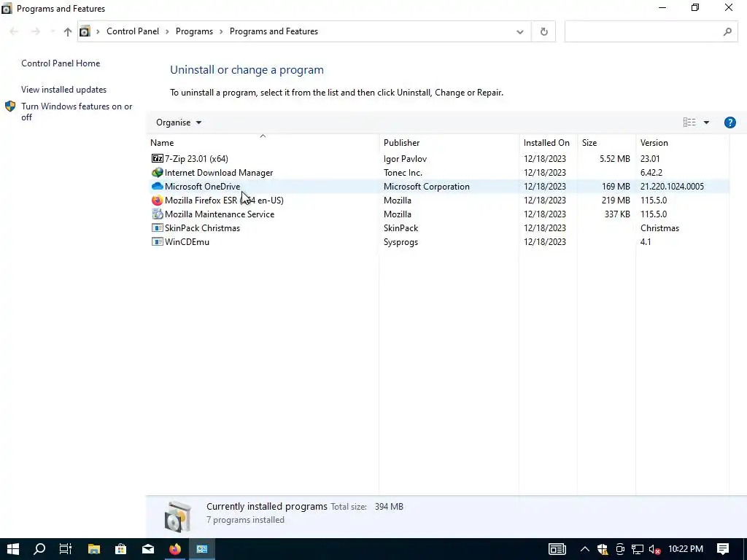Image resolution: width=747 pixels, height=560 pixels.
Task: Sort by the Size column header
Action: (x=606, y=142)
